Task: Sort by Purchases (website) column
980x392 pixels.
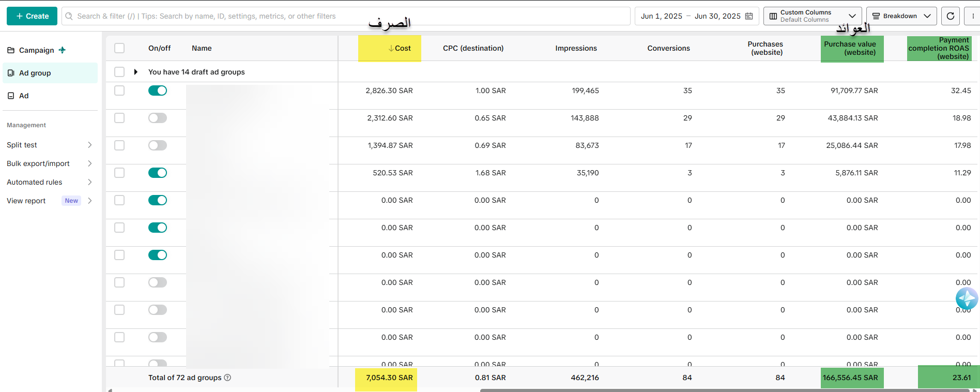Action: coord(765,48)
